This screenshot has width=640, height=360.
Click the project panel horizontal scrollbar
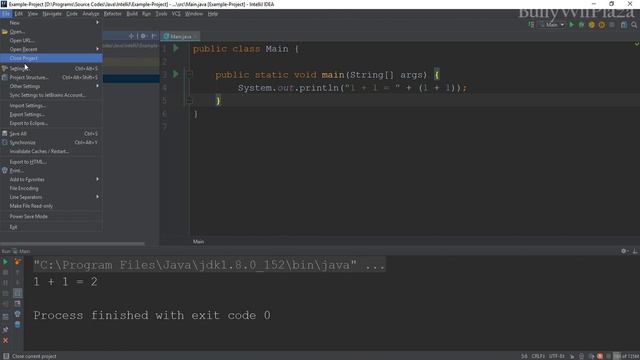[x=72, y=244]
